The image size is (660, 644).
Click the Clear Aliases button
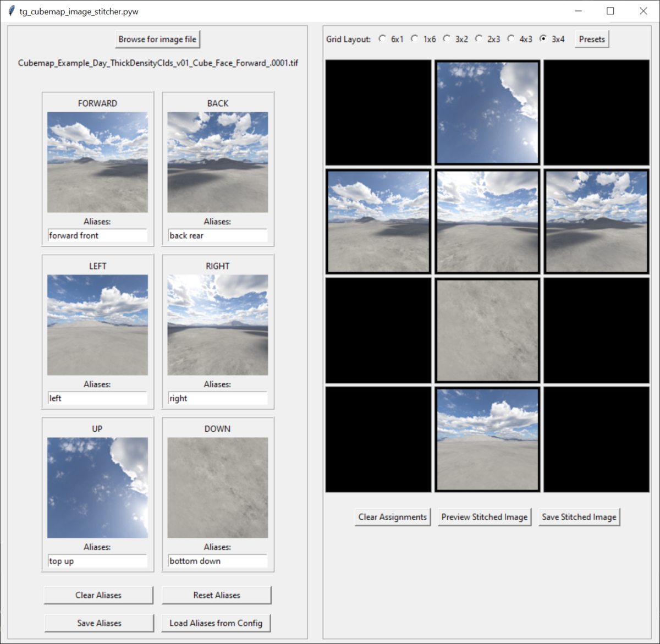click(98, 595)
